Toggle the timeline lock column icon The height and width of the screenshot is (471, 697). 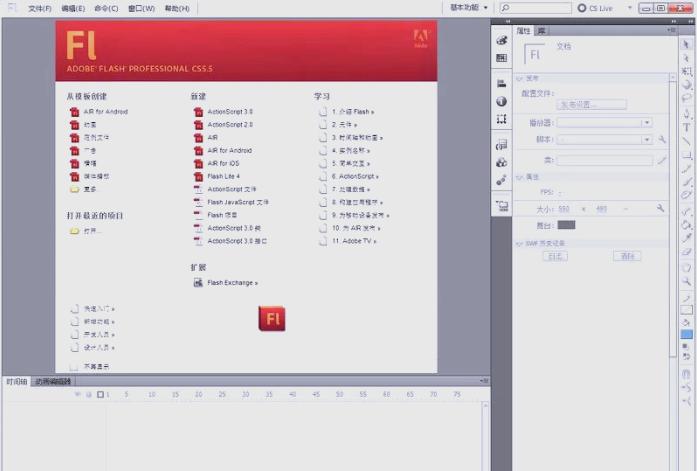tap(88, 394)
